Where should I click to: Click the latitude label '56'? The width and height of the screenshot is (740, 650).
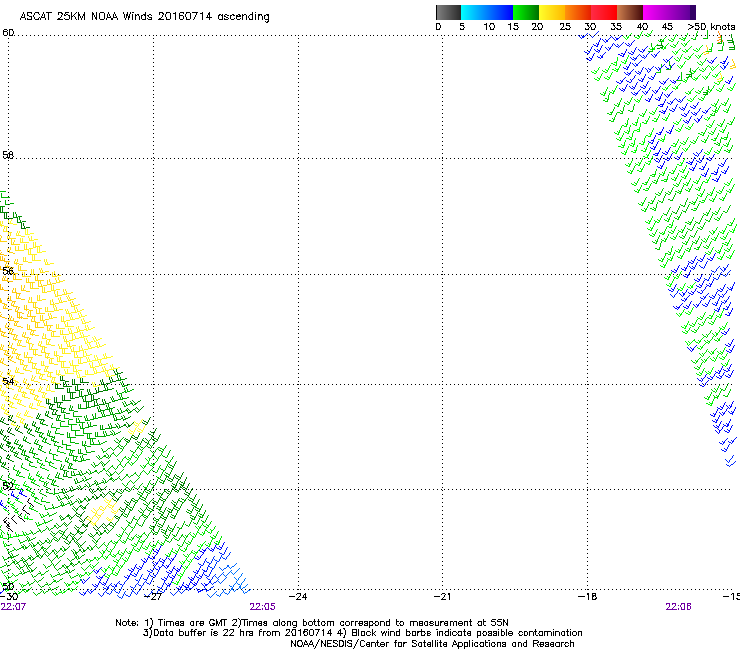(x=8, y=271)
